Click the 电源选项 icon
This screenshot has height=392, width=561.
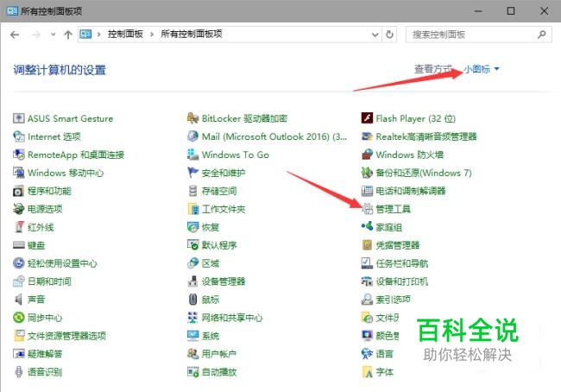(19, 209)
